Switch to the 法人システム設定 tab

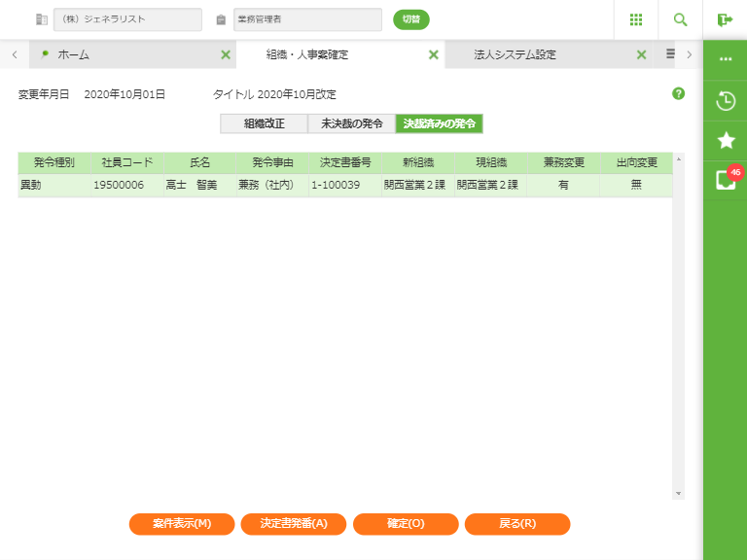[515, 55]
